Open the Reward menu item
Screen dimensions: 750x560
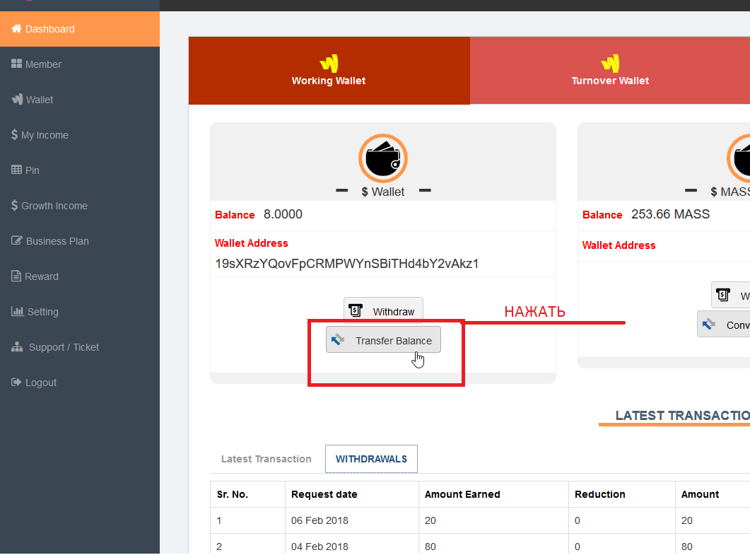click(42, 276)
